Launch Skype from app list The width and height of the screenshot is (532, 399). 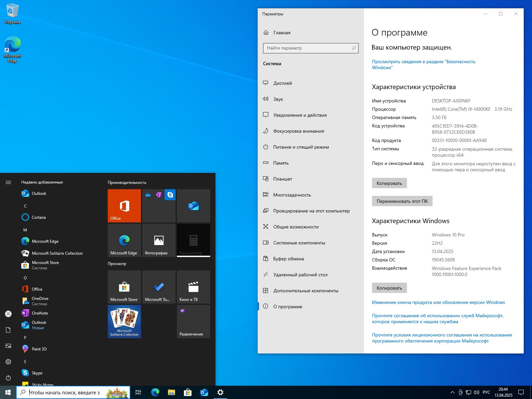point(60,373)
